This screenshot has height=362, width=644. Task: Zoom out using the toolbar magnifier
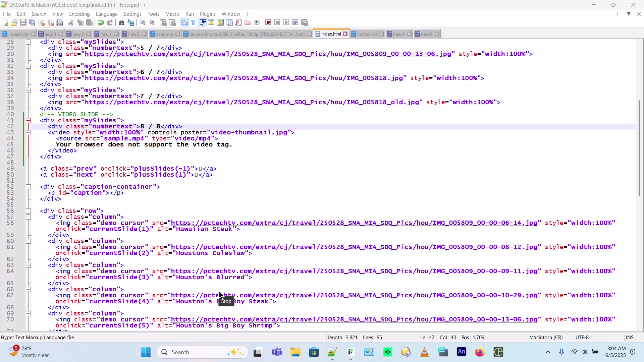tap(151, 22)
